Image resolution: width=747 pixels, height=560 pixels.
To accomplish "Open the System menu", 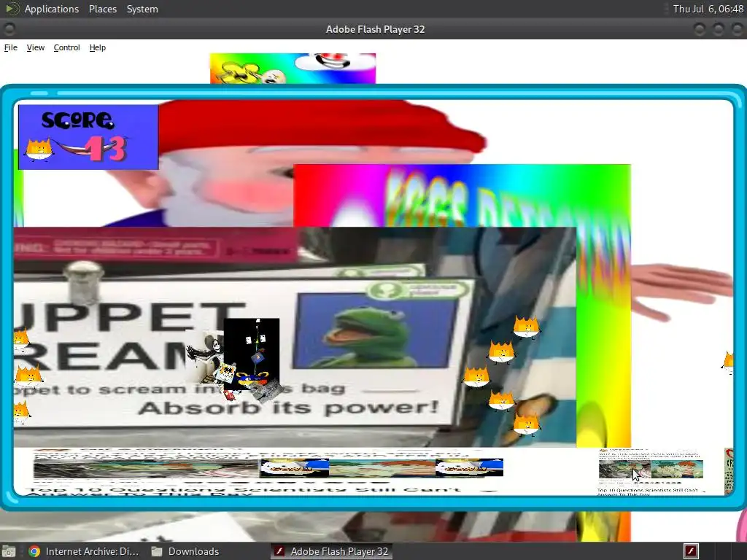I will click(x=142, y=9).
